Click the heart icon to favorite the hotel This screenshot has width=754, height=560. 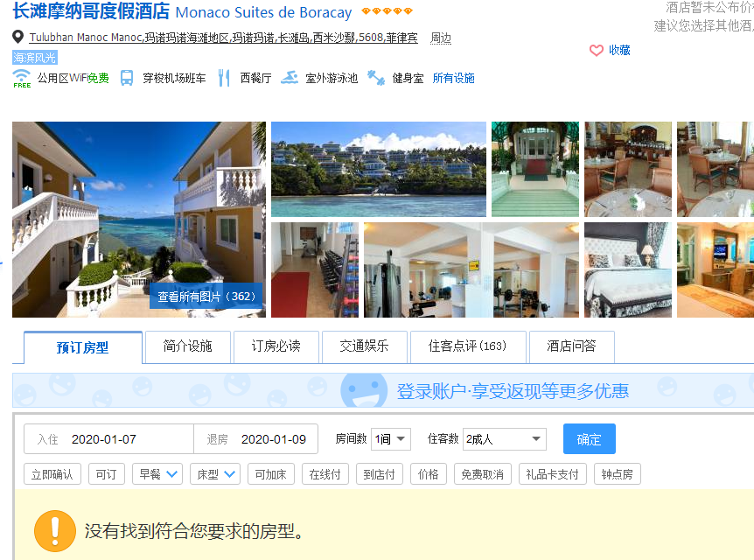(x=597, y=51)
